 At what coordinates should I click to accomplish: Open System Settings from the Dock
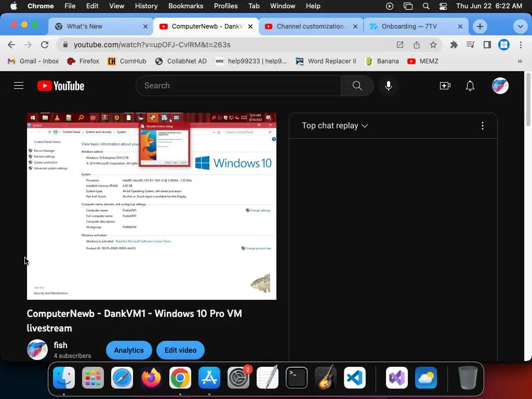[x=238, y=378]
